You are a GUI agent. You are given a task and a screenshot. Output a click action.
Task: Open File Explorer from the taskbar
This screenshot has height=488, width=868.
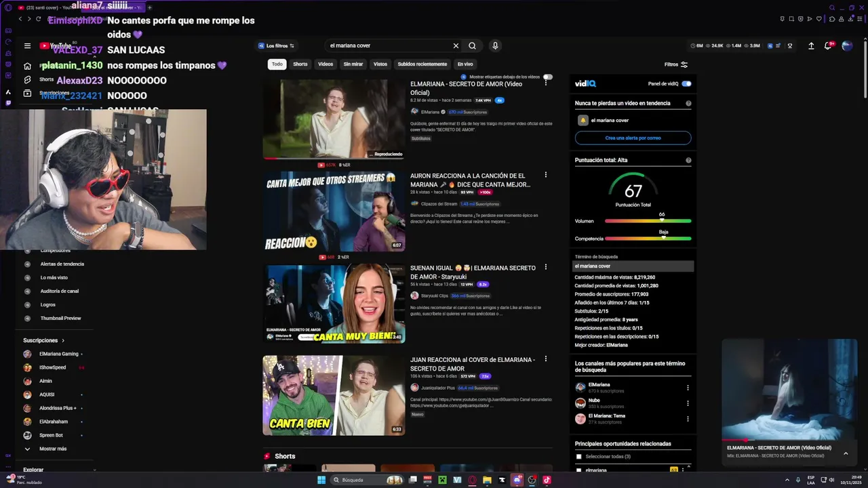[487, 480]
